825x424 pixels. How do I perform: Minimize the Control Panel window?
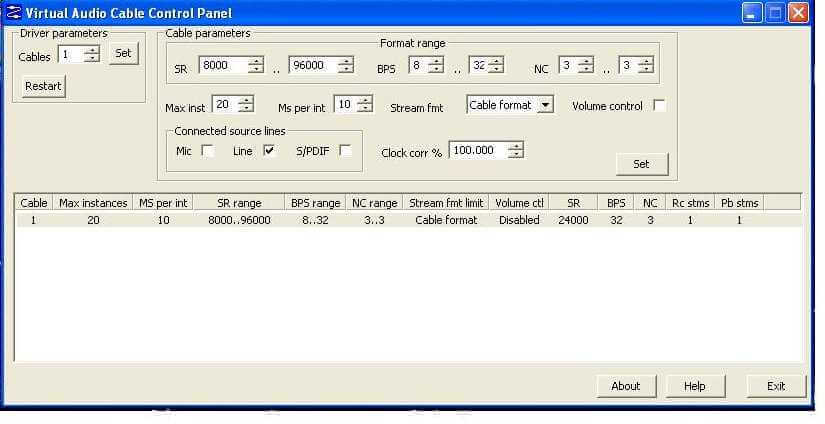[x=752, y=13]
